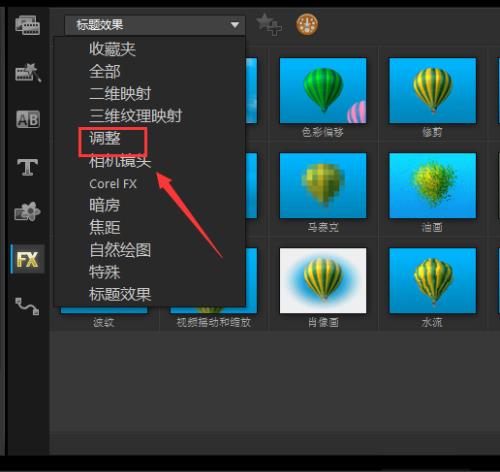This screenshot has height=472, width=500.
Task: Pick the 色彩偏移 filter thumbnail
Action: (323, 91)
